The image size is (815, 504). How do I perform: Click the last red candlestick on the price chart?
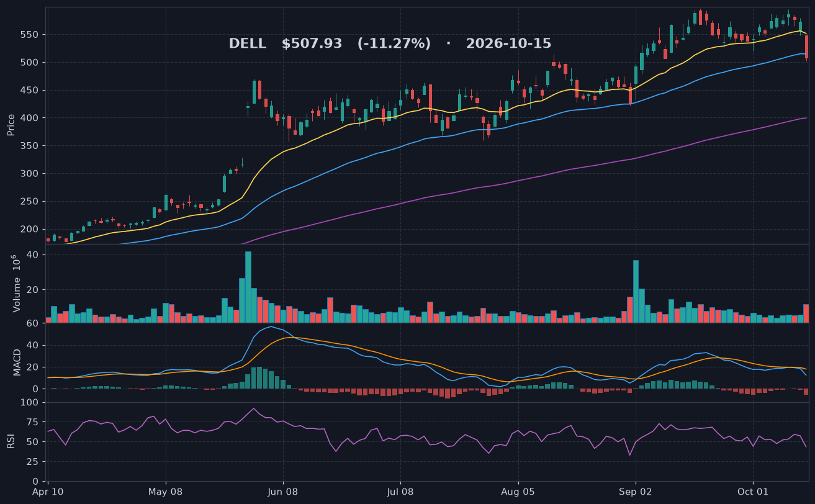(x=806, y=47)
